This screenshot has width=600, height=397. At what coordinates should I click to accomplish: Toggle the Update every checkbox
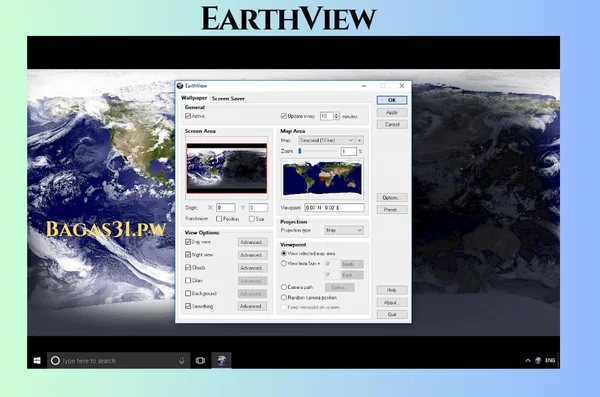point(284,116)
